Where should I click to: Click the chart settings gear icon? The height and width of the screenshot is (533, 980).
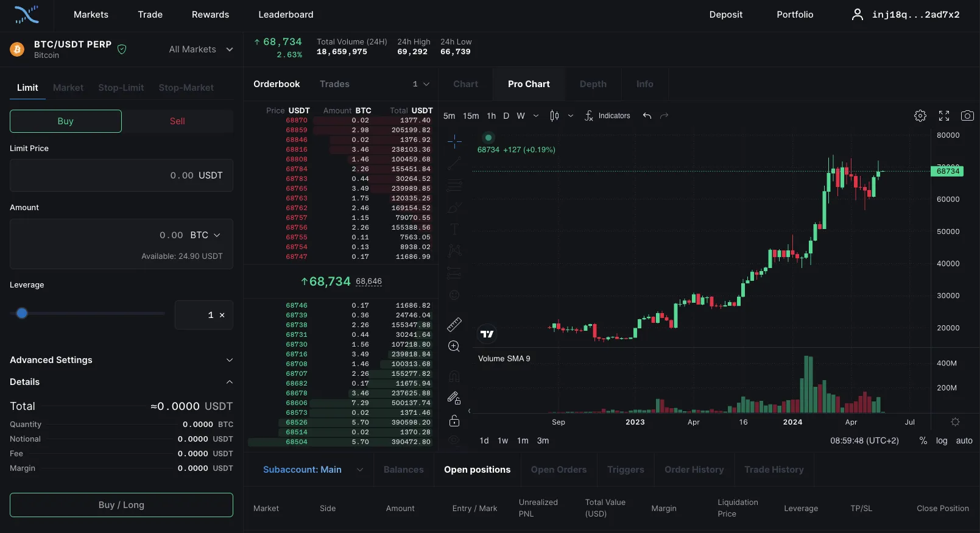920,116
